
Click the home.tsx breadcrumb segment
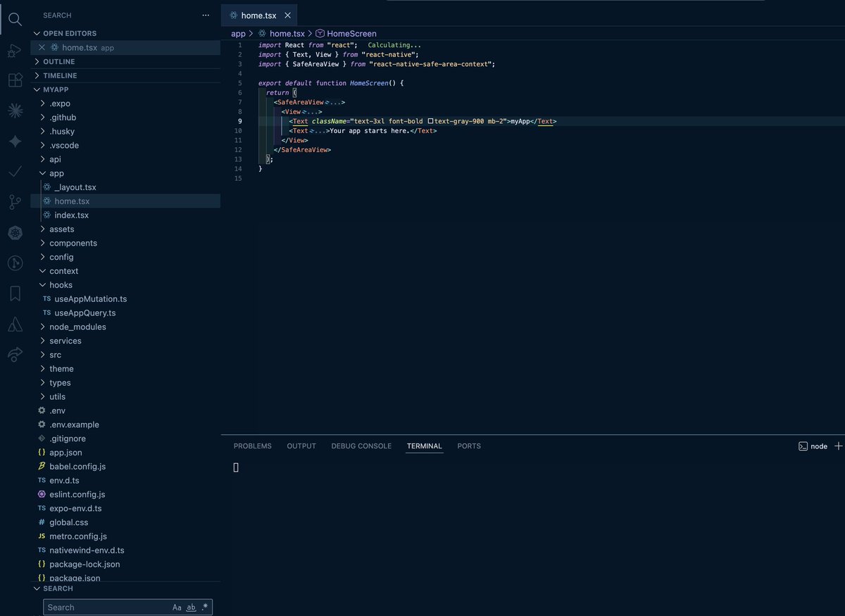point(287,33)
